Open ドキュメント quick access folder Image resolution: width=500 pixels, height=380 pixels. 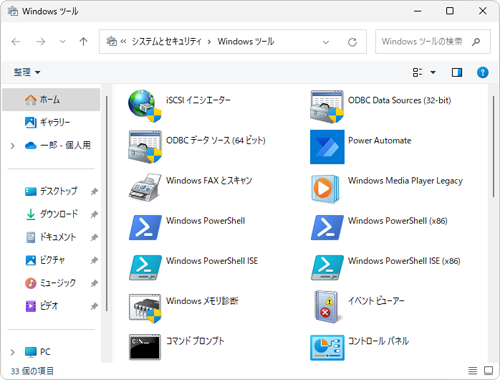click(x=51, y=237)
